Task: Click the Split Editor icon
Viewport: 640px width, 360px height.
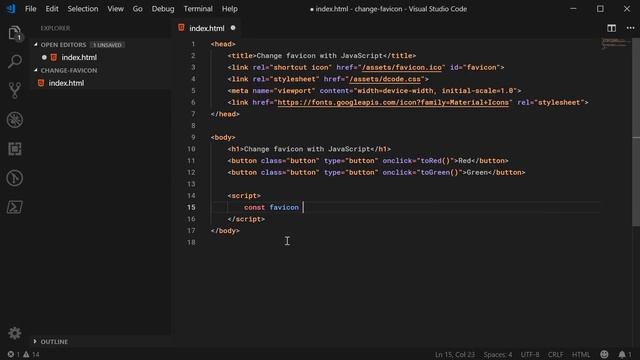Action: pos(611,28)
